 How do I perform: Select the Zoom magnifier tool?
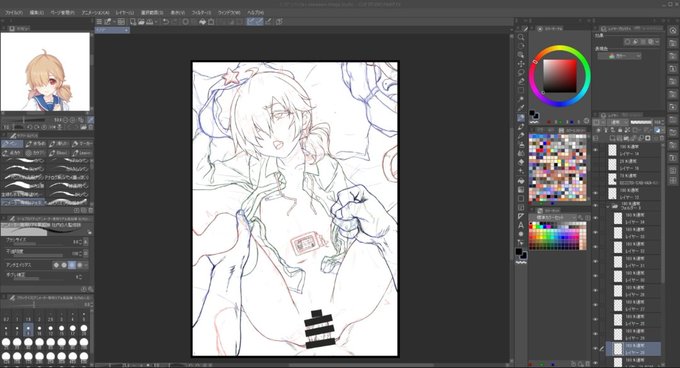tap(521, 37)
